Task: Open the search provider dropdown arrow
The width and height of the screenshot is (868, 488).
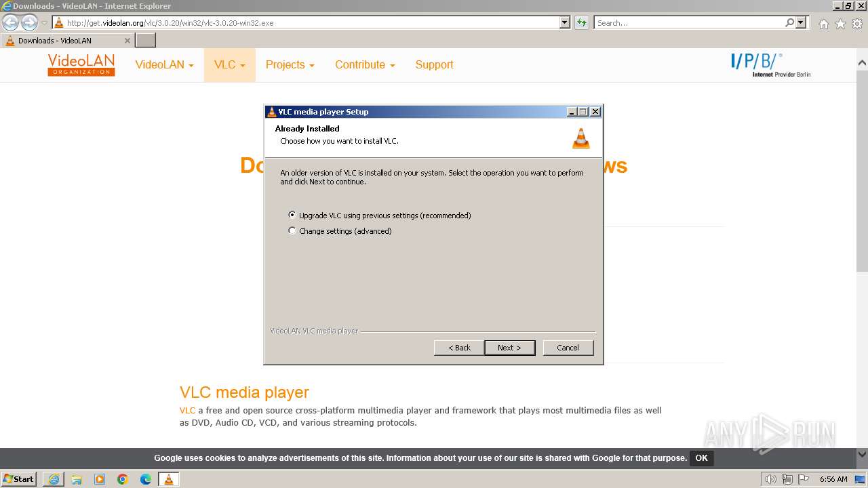Action: [x=802, y=22]
